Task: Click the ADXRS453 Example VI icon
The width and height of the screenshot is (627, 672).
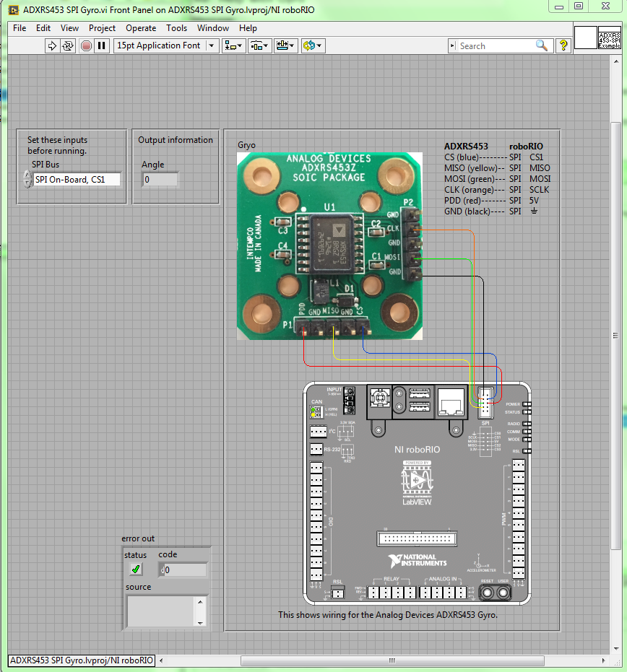Action: click(x=610, y=38)
